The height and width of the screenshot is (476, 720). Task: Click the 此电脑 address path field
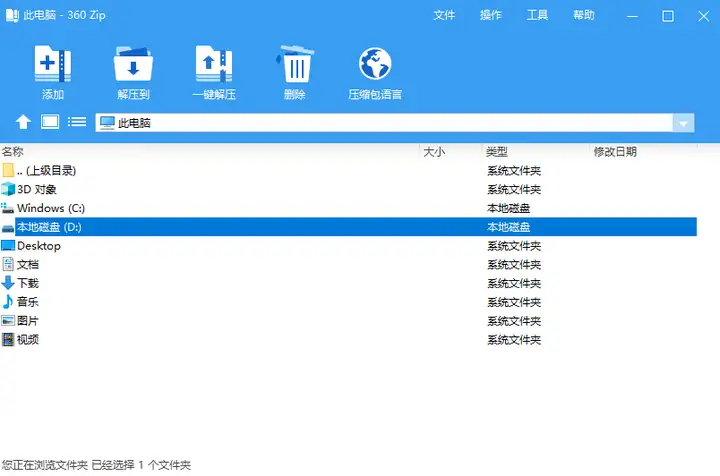pos(384,123)
